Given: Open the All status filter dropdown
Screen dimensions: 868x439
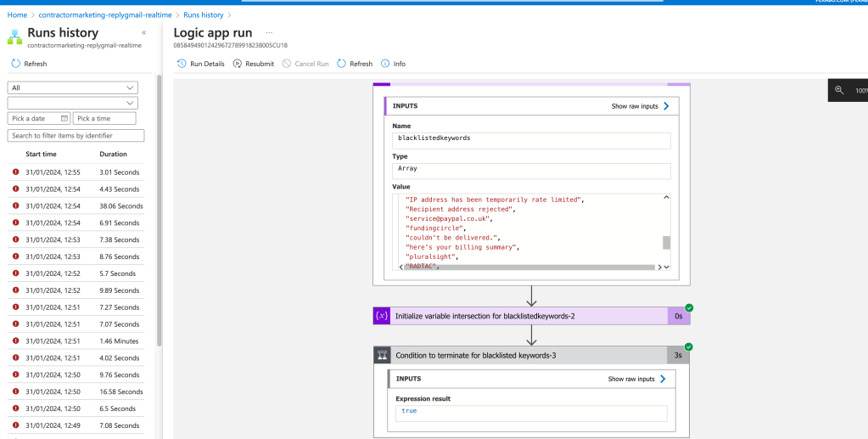Looking at the screenshot, I should pos(72,87).
